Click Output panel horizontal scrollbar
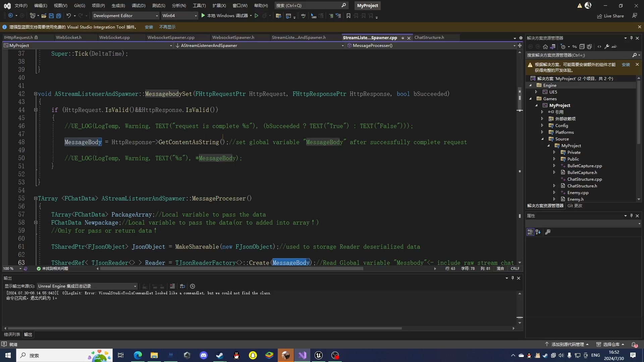Screen dimensions: 644x362 pyautogui.click(x=205, y=328)
